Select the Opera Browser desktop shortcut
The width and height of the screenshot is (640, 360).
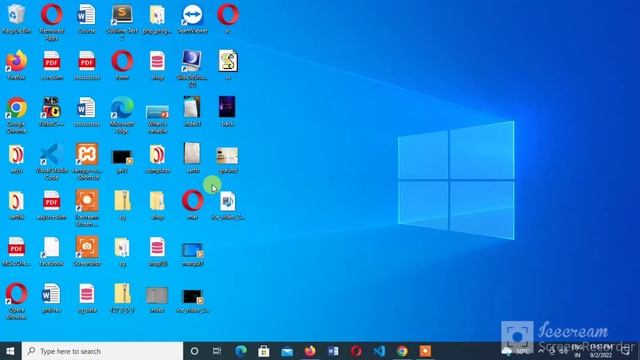click(x=16, y=301)
